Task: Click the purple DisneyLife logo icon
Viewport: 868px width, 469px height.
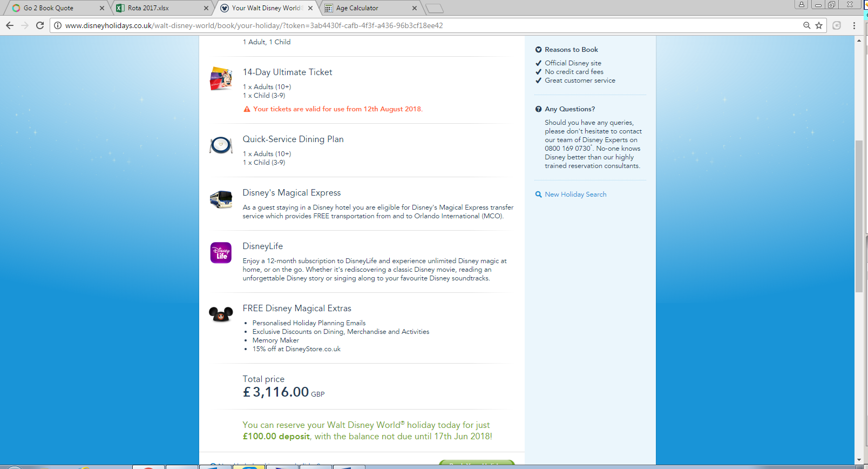Action: tap(221, 253)
